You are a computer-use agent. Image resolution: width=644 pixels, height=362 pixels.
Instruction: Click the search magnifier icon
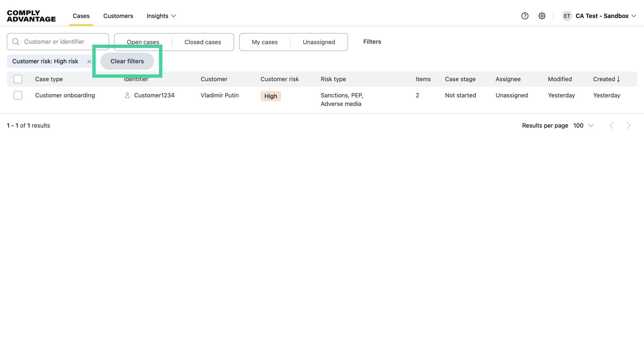16,42
